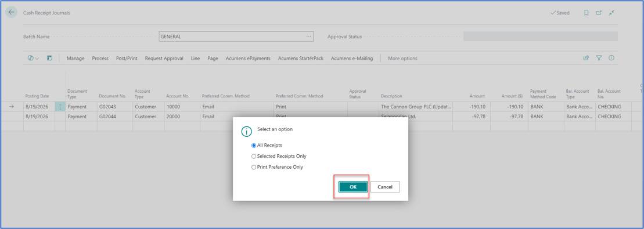The width and height of the screenshot is (644, 229).
Task: Click the list view layout icon
Action: 50,59
